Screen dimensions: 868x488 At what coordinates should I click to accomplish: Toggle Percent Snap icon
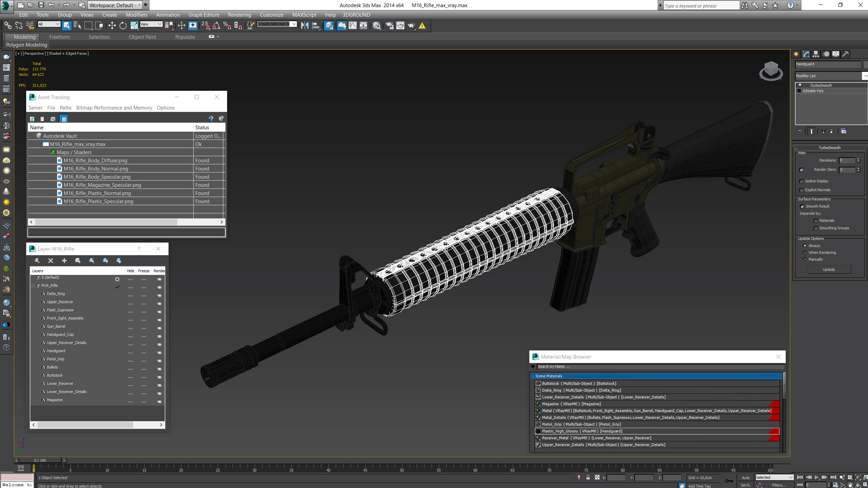point(227,26)
